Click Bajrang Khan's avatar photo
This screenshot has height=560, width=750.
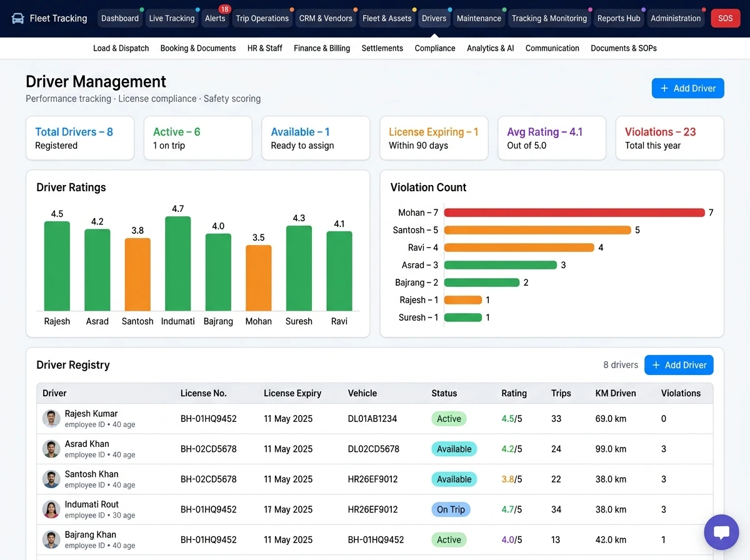coord(51,540)
